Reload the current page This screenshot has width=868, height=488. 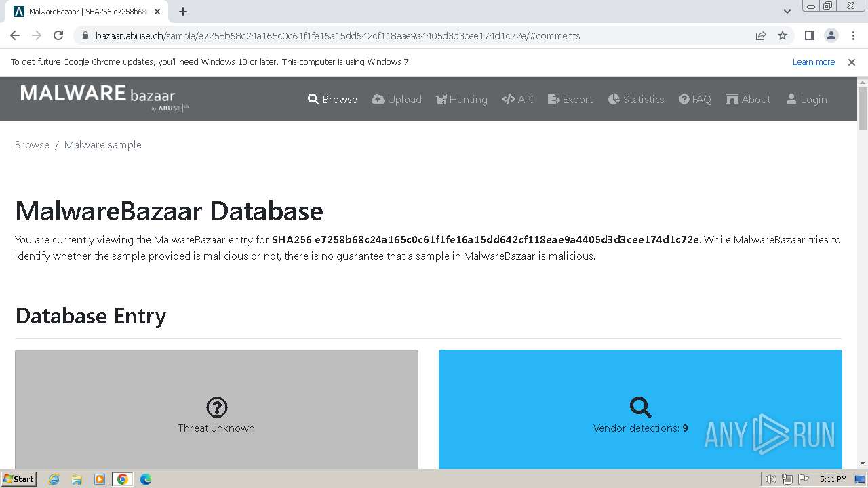58,35
